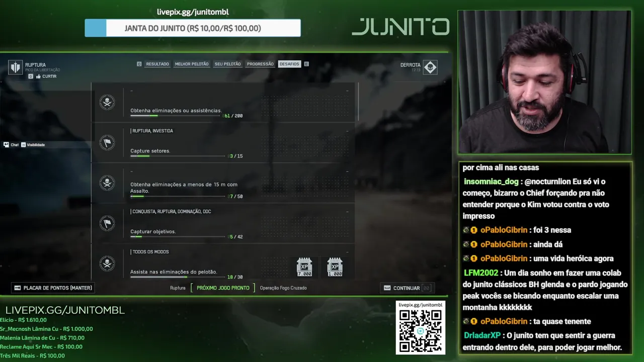Click the 7.000 XP reward icon

coord(304,267)
